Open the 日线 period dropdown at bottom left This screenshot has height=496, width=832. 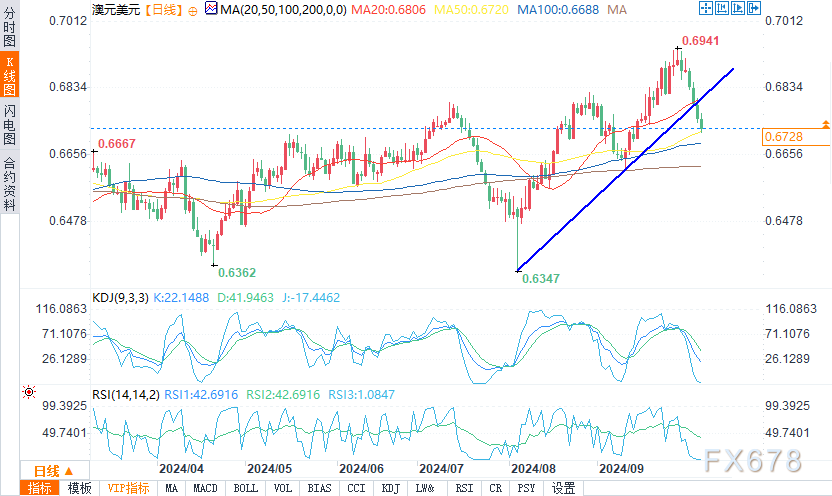click(x=54, y=471)
